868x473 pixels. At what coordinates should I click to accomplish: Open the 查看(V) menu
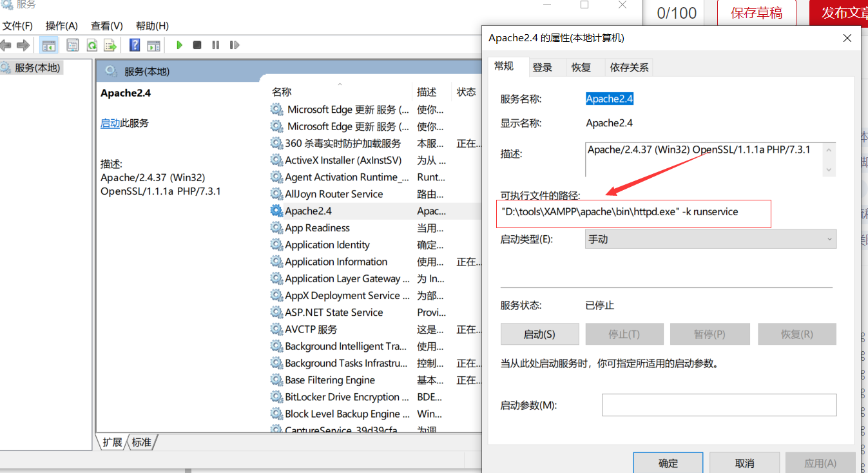(x=106, y=26)
